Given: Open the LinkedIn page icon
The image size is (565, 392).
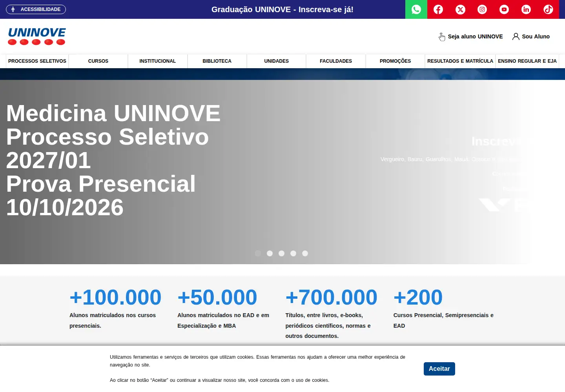Looking at the screenshot, I should 526,9.
